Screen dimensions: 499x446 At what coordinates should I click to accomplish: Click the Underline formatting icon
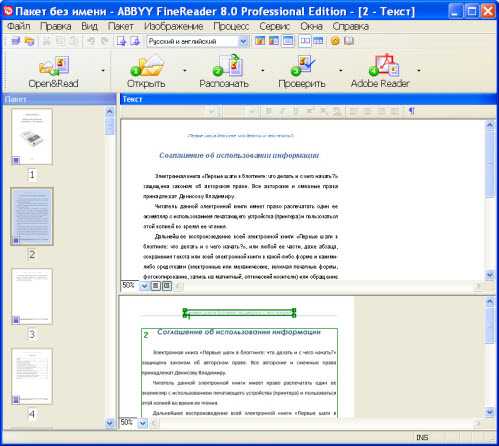pyautogui.click(x=295, y=111)
